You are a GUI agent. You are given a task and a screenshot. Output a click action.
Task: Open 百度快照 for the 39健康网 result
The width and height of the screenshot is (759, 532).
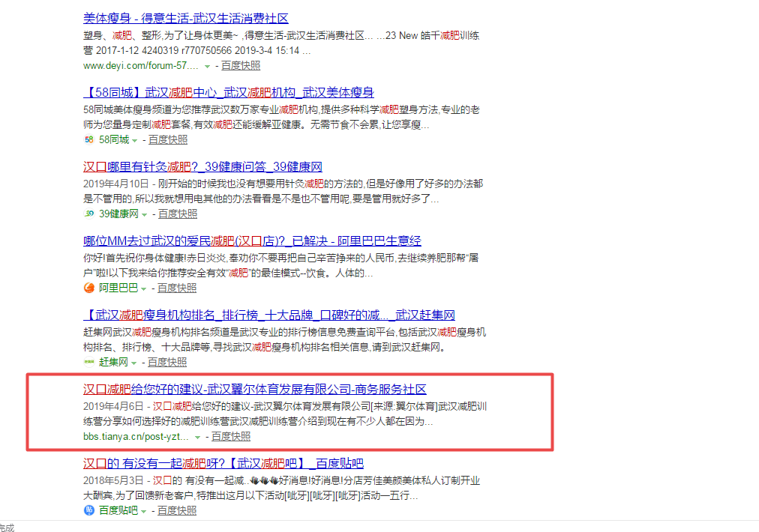click(x=178, y=214)
